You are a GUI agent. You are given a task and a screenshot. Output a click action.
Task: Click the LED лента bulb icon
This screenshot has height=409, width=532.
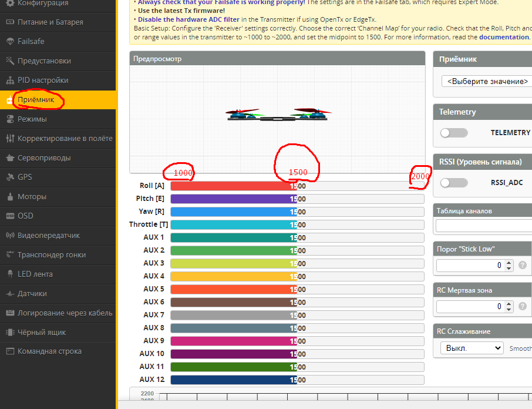pyautogui.click(x=10, y=274)
